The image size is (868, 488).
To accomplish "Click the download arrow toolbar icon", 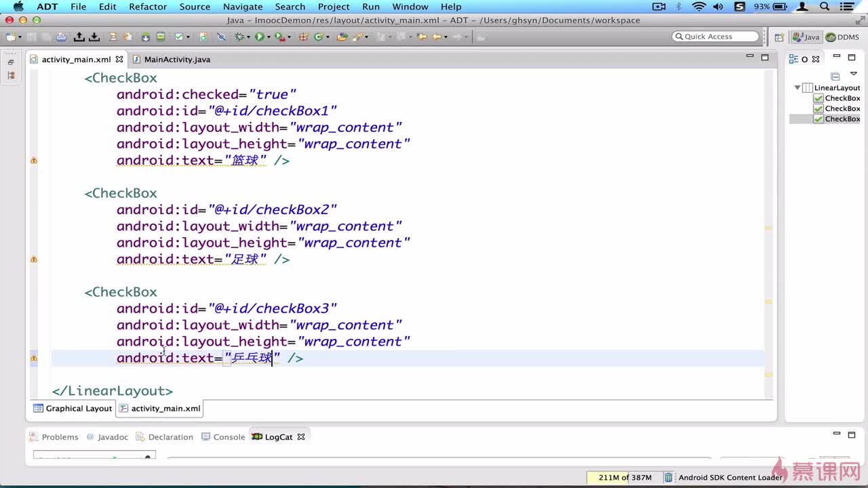I will (x=94, y=37).
